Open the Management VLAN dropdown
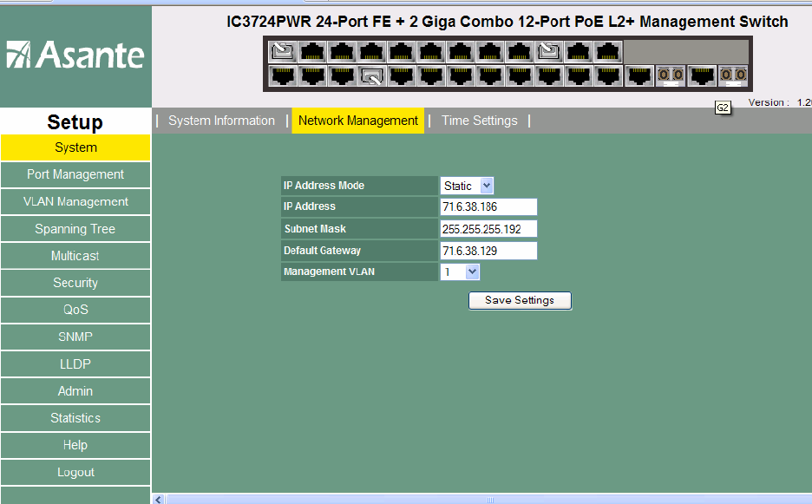812x504 pixels. 460,272
